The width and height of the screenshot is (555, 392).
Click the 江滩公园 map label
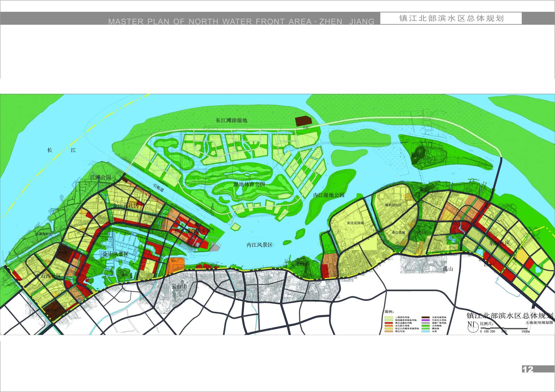point(101,178)
